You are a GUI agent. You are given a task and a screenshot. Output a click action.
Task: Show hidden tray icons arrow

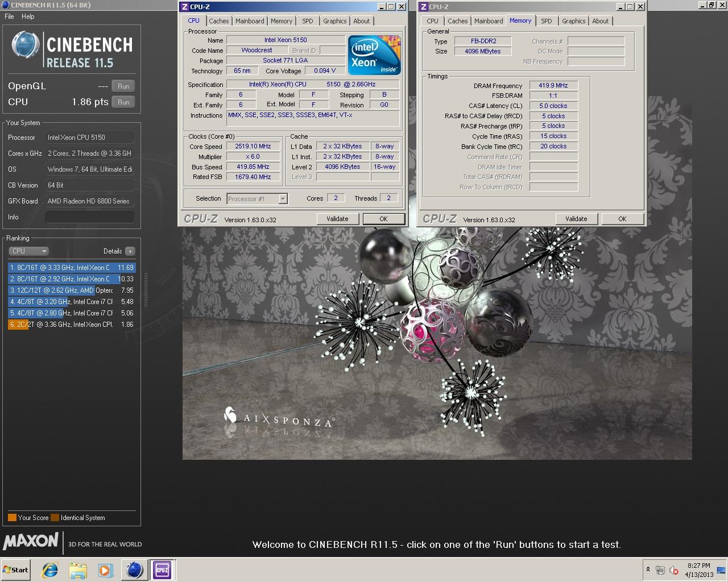648,569
